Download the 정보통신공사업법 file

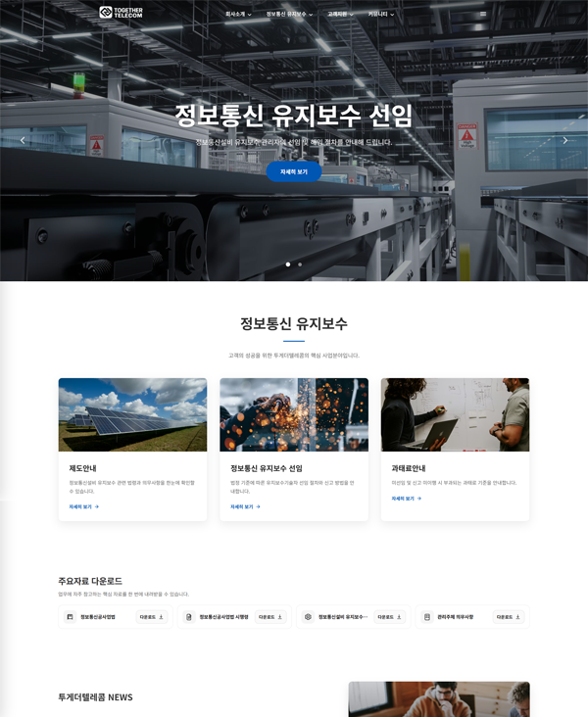(152, 617)
